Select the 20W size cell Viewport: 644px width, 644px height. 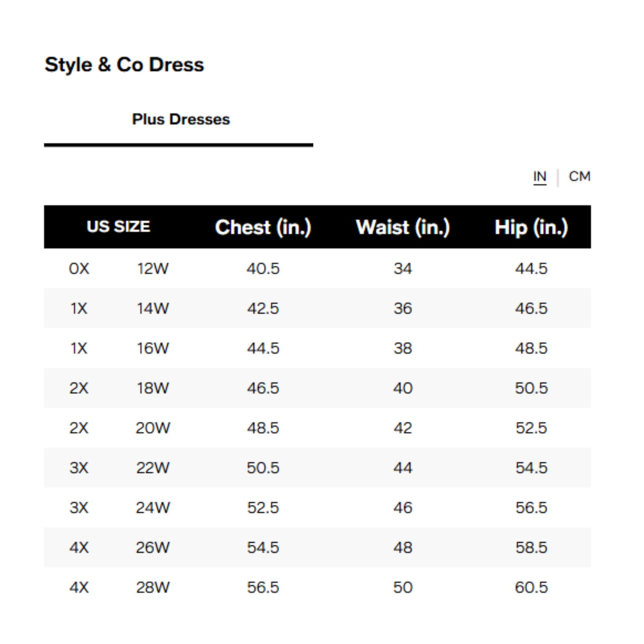153,428
